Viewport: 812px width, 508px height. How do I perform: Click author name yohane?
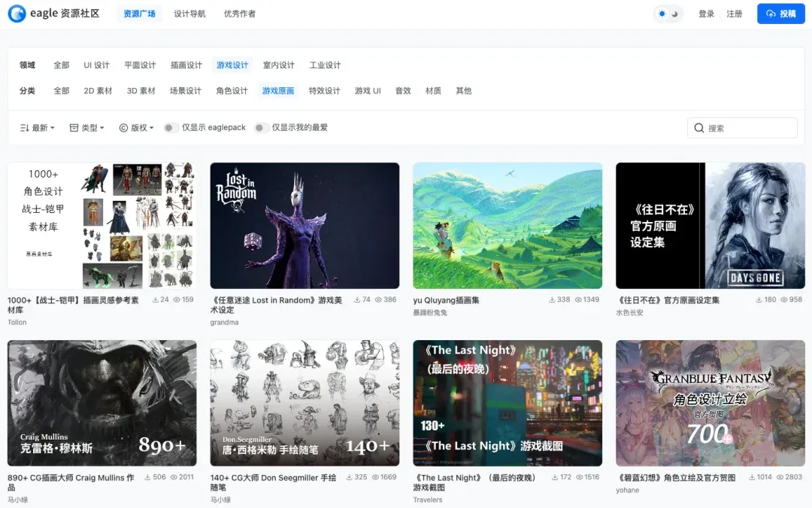click(628, 491)
